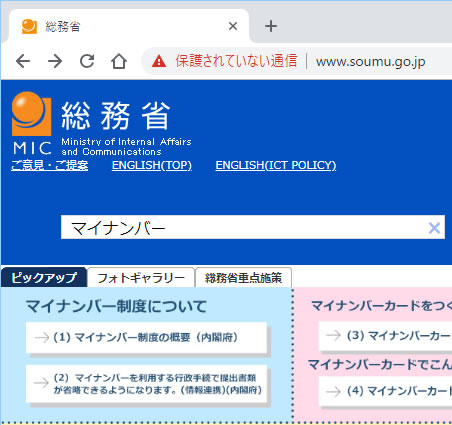Open the ご意見・ご提案 link
452x425 pixels.
click(x=50, y=165)
